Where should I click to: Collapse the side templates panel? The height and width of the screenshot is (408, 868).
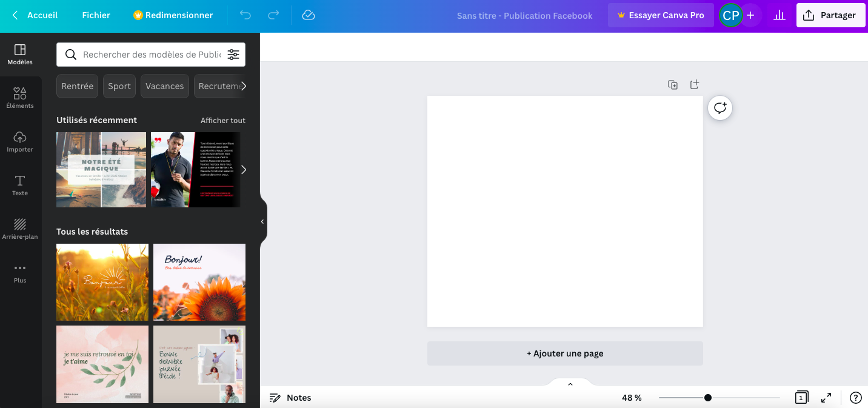[262, 222]
